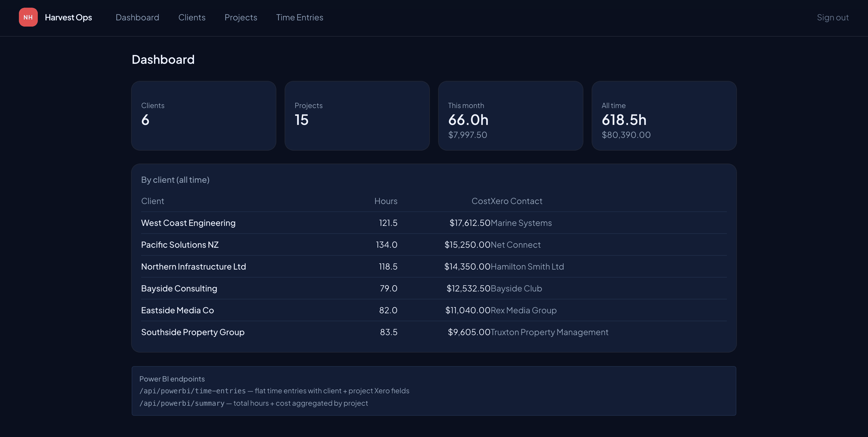
Task: Select Eastside Media Co client
Action: point(177,310)
